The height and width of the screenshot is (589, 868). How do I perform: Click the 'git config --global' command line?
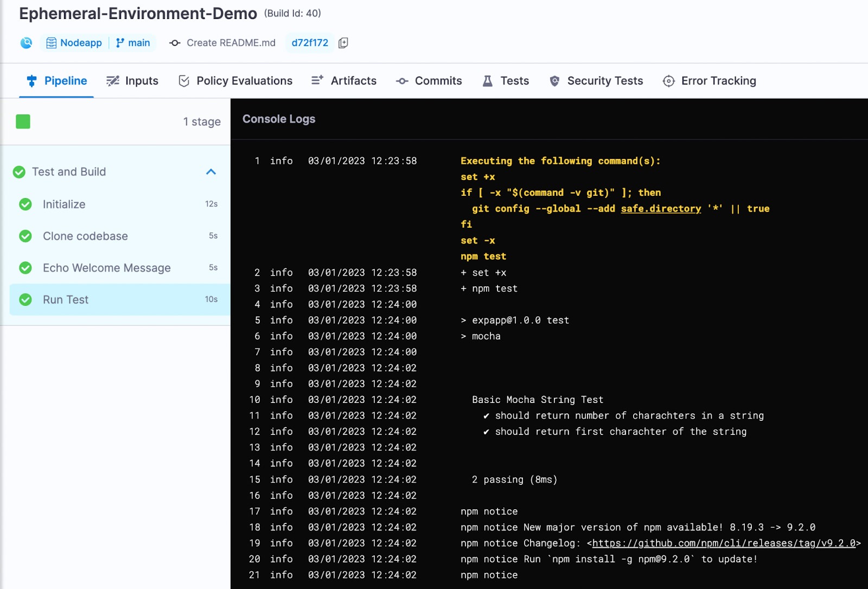pyautogui.click(x=621, y=209)
